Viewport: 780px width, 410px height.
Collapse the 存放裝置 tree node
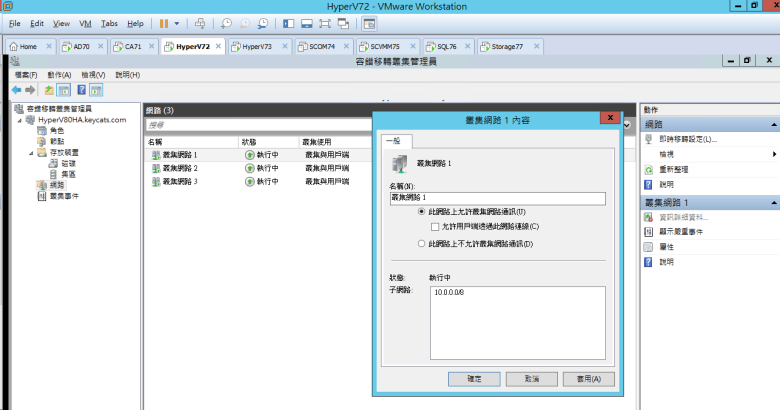pyautogui.click(x=30, y=152)
